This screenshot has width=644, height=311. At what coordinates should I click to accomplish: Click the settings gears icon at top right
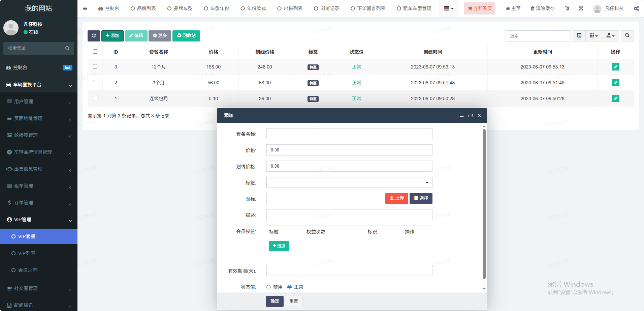636,8
